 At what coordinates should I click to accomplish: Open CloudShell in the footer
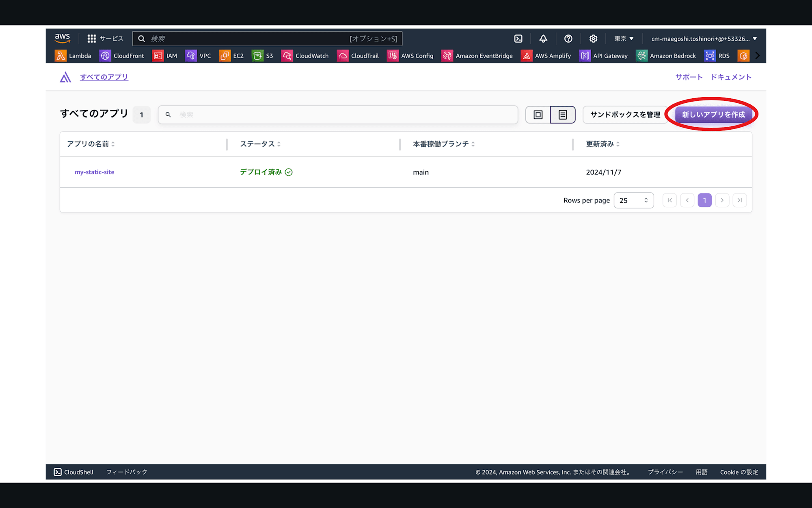pos(73,472)
